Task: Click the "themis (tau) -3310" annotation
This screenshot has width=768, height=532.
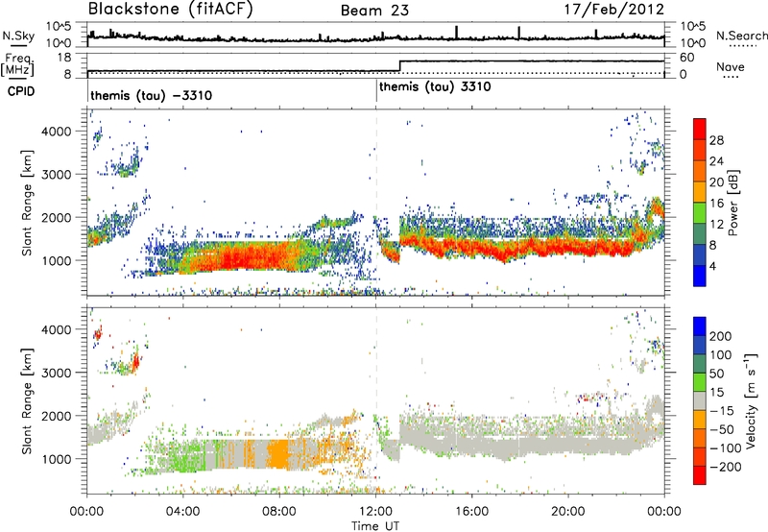Action: (152, 95)
